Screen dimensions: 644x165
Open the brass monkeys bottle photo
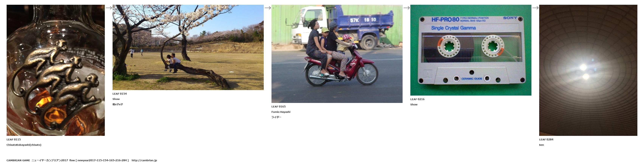[x=55, y=70]
